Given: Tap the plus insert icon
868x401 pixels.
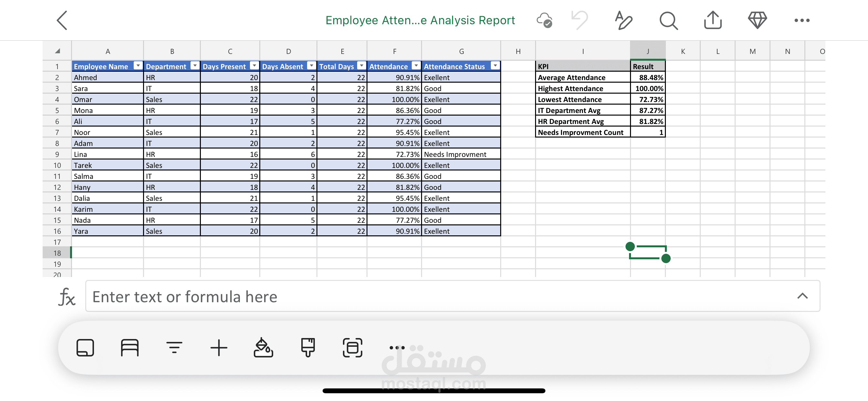Looking at the screenshot, I should tap(219, 347).
